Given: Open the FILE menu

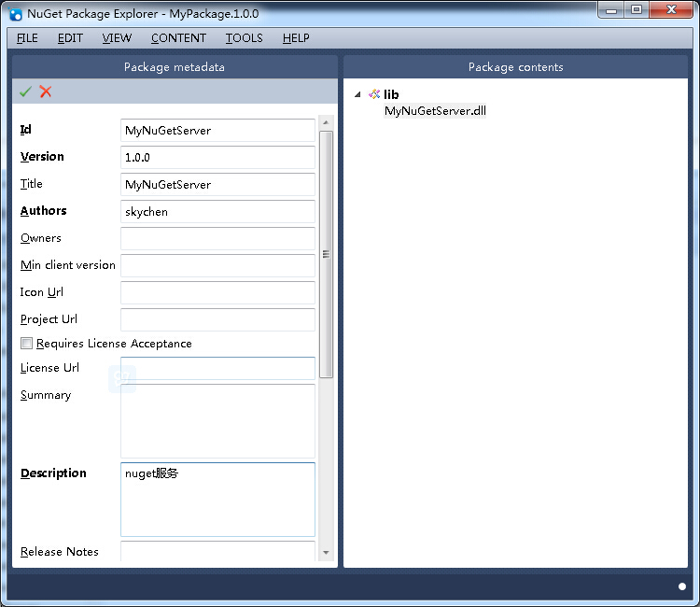Looking at the screenshot, I should 27,38.
